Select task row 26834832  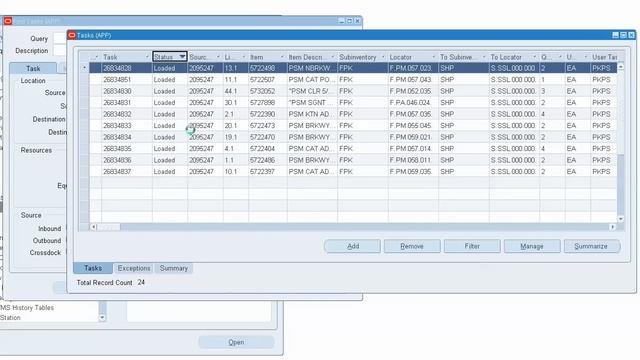point(353,114)
